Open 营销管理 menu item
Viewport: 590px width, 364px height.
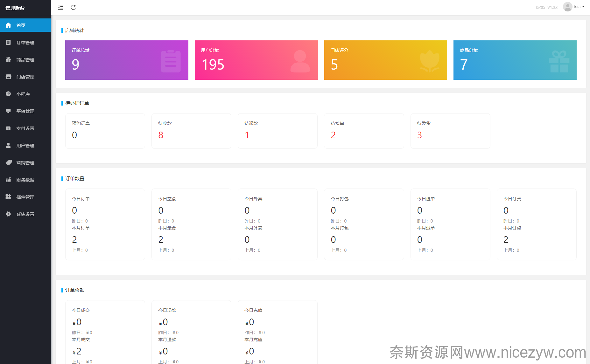tap(25, 162)
